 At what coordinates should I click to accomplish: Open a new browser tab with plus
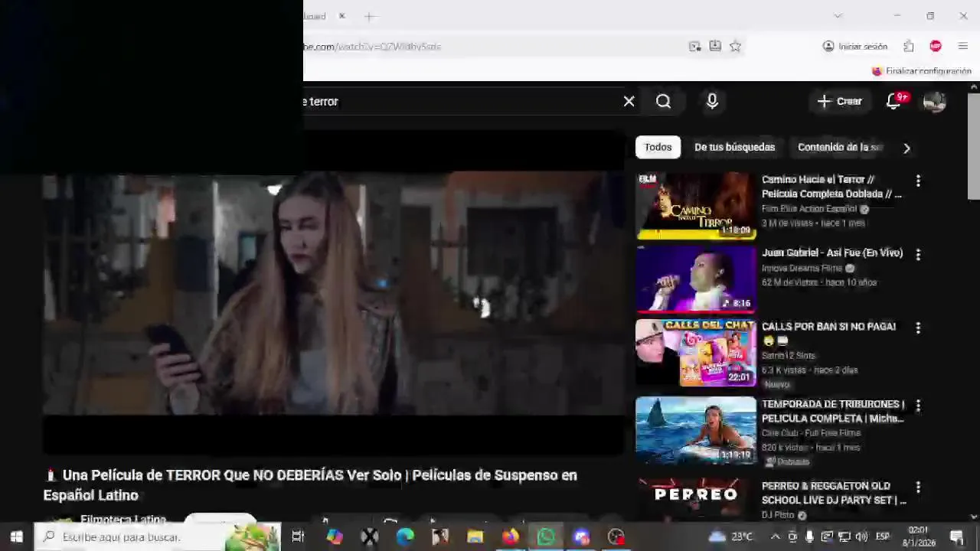click(x=370, y=16)
